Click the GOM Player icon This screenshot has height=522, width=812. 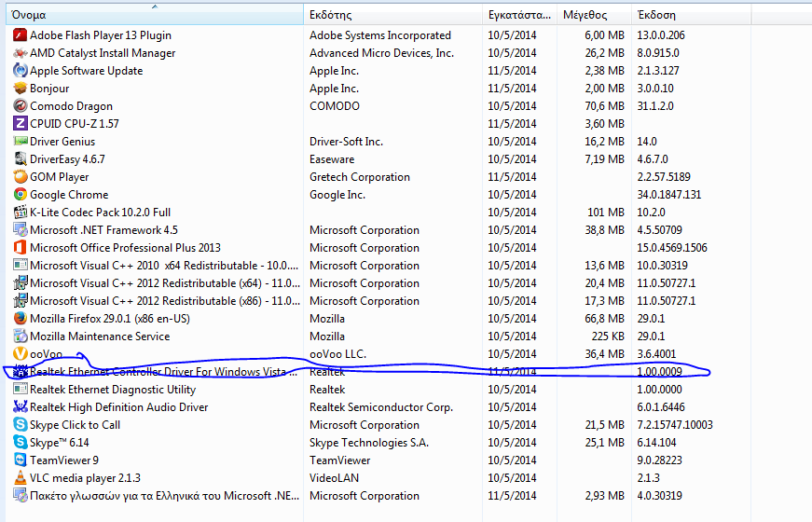[21, 176]
